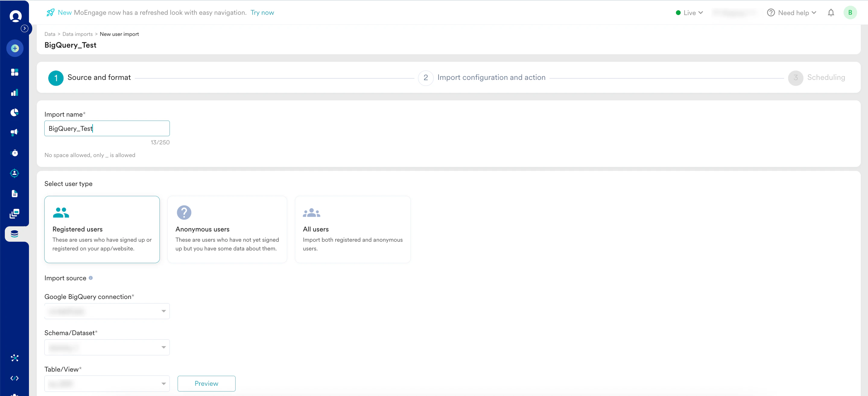Screen dimensions: 868x396
Task: Click the notification bell icon
Action: (x=831, y=13)
